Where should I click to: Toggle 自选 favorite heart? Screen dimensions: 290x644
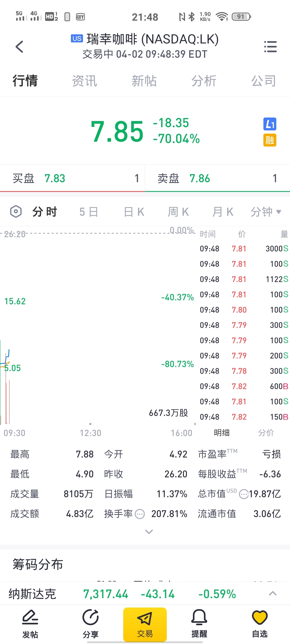tap(260, 623)
